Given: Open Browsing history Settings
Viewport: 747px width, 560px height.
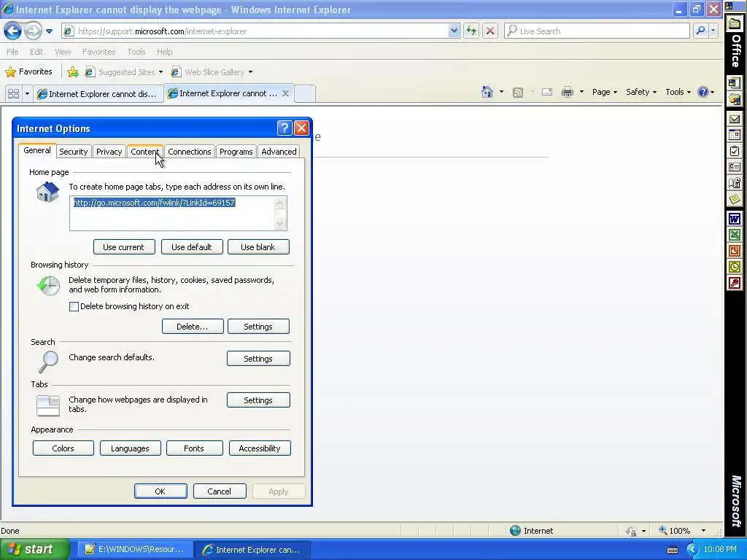Looking at the screenshot, I should coord(258,327).
